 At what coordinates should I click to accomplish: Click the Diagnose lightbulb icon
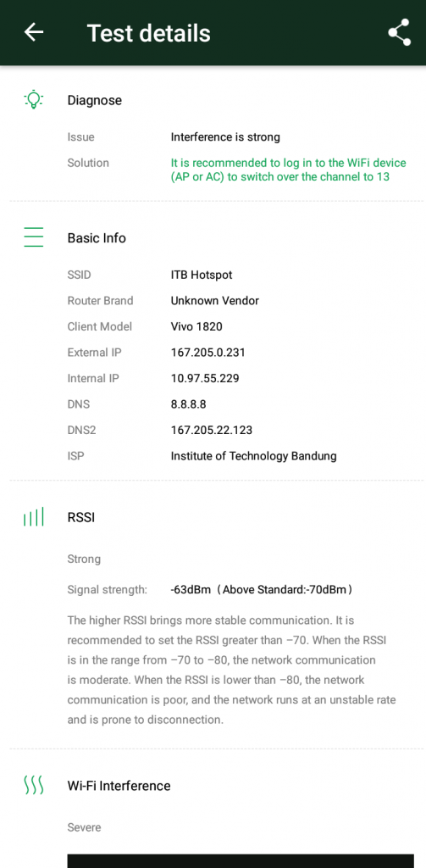coord(34,100)
